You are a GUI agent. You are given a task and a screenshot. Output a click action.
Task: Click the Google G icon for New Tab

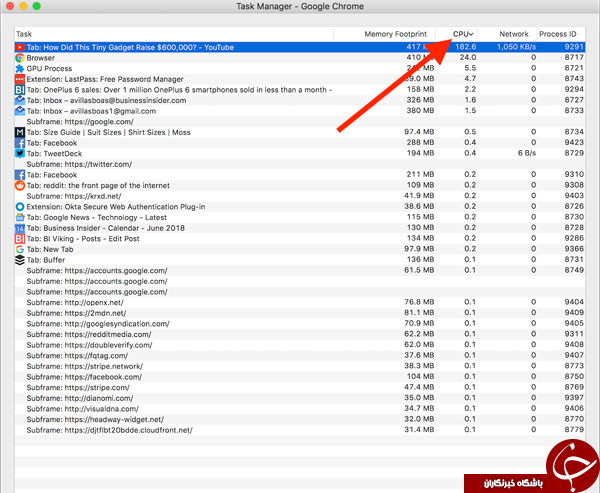click(x=20, y=249)
